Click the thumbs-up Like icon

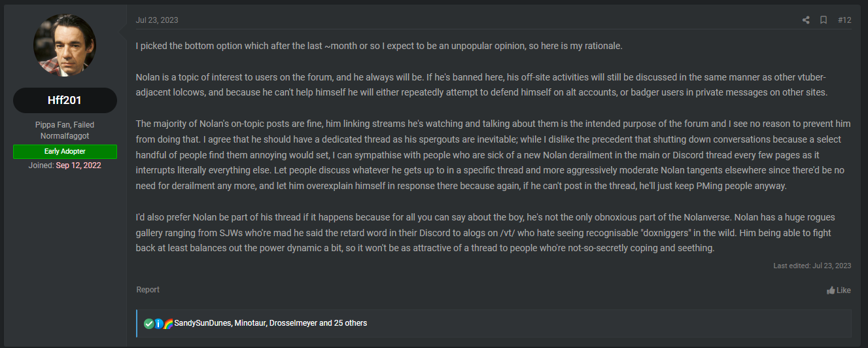[831, 290]
